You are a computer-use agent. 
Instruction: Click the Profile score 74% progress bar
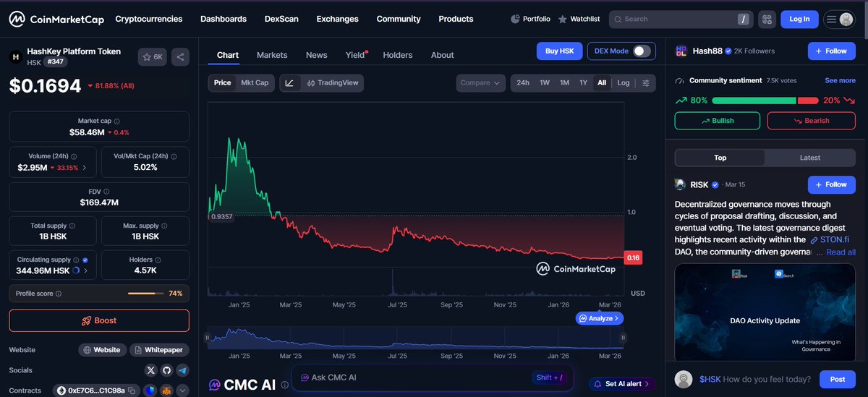tap(146, 294)
